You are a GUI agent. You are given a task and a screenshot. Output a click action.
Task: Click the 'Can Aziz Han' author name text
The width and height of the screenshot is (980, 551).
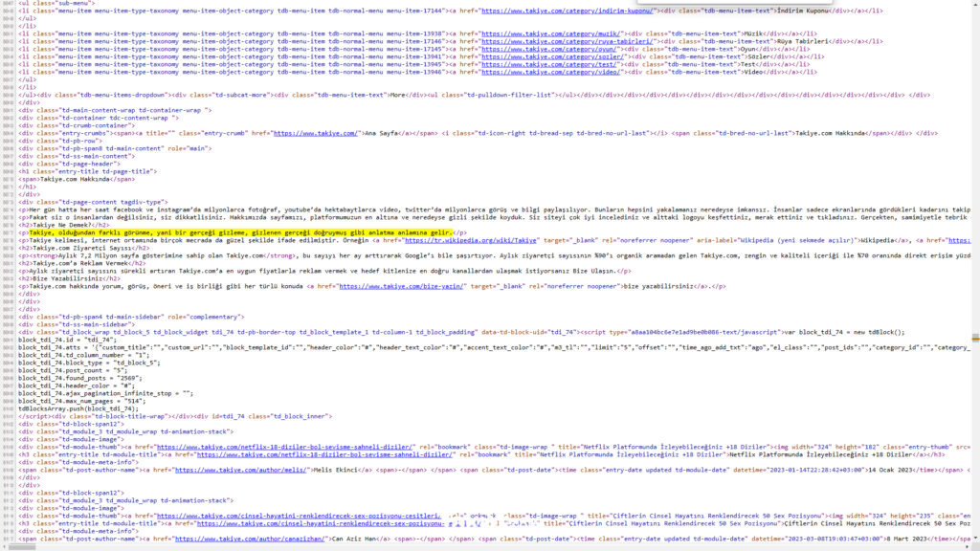[354, 539]
